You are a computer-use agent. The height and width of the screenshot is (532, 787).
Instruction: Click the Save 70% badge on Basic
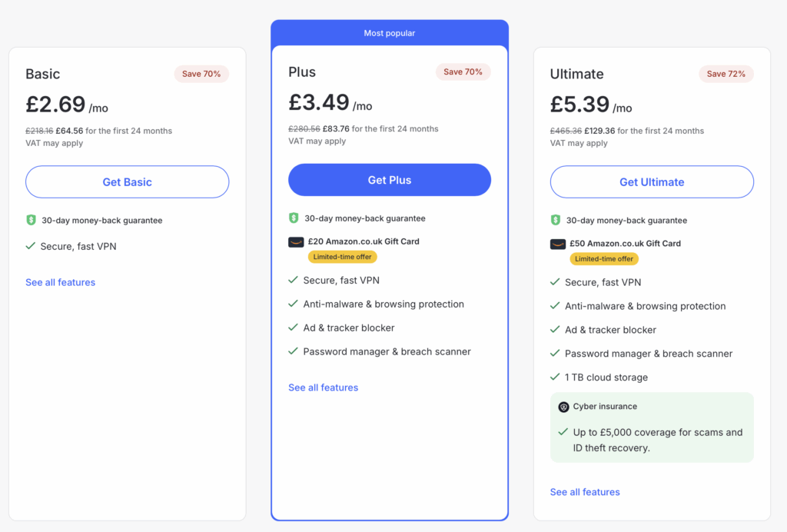coord(201,74)
